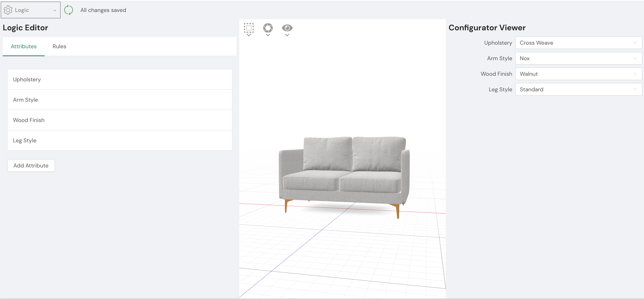Switch to the Rules tab

click(x=59, y=46)
